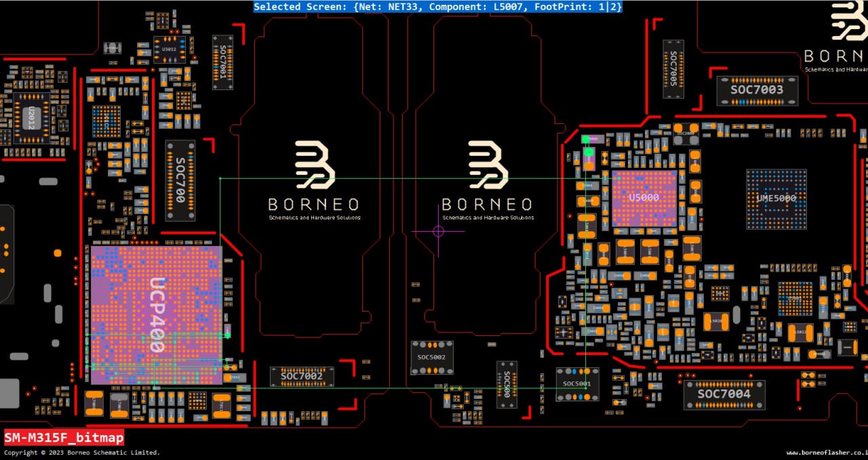Select the SOC5002 component
Viewport: 868px width, 460px height.
click(x=432, y=358)
